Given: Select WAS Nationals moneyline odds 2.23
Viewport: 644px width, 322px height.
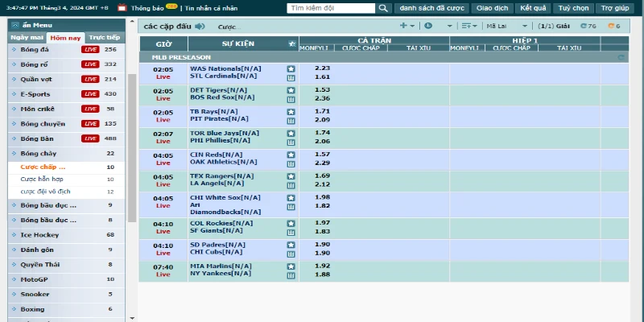Looking at the screenshot, I should pyautogui.click(x=323, y=68).
